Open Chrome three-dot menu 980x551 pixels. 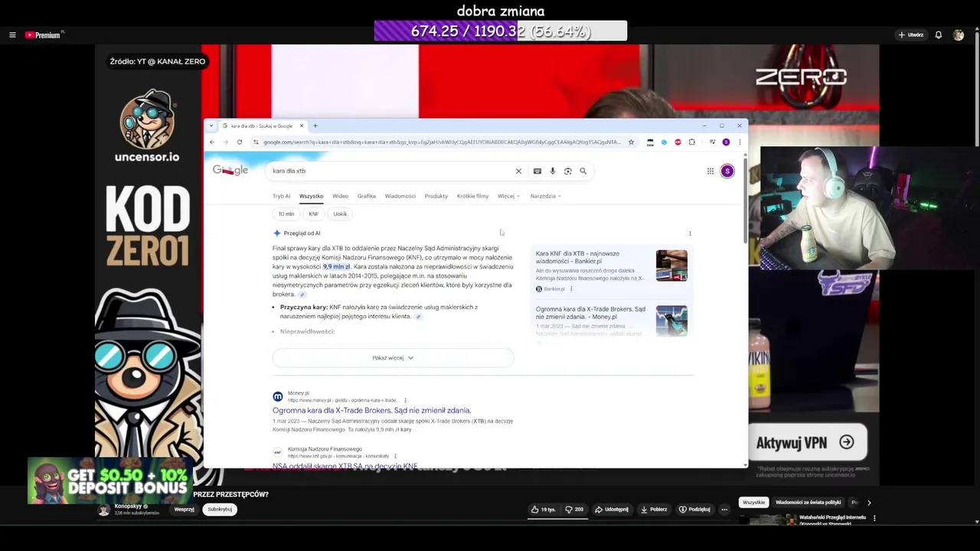pos(740,142)
